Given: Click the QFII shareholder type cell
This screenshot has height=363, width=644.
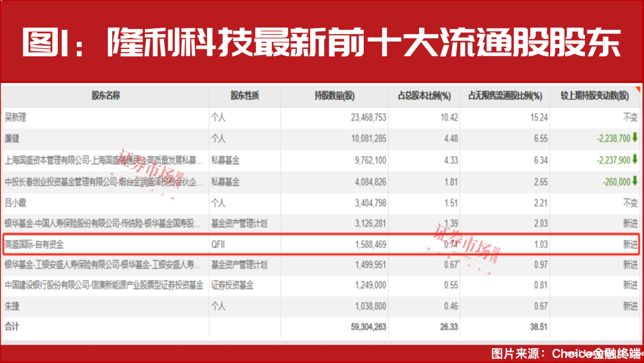Looking at the screenshot, I should pos(218,245).
